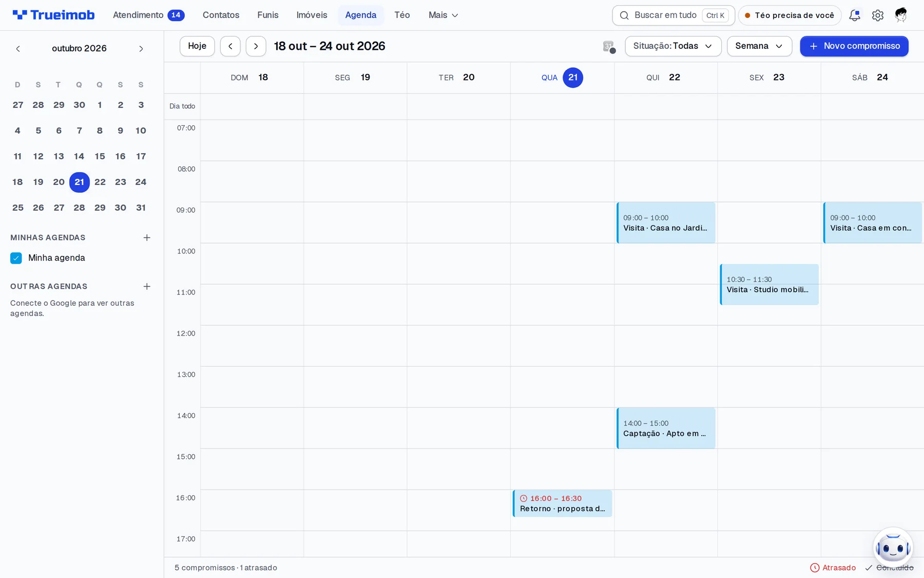The image size is (924, 578).
Task: Open the Atendimento tab
Action: [148, 15]
